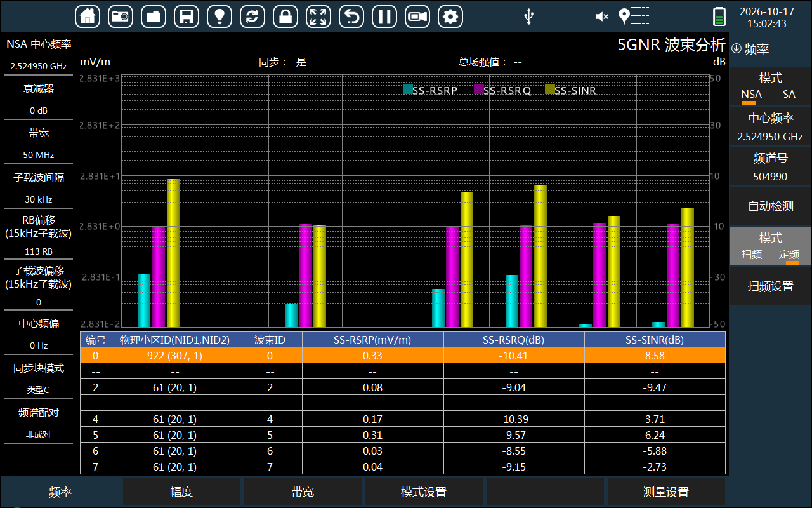The height and width of the screenshot is (508, 812).
Task: Switch mode to NSA
Action: coord(752,95)
